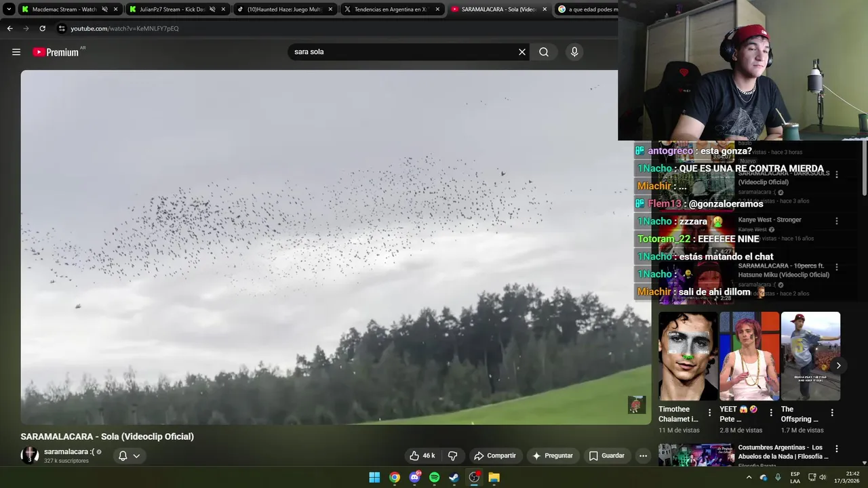Image resolution: width=868 pixels, height=488 pixels.
Task: Dislike the video with thumbs down
Action: pyautogui.click(x=453, y=455)
